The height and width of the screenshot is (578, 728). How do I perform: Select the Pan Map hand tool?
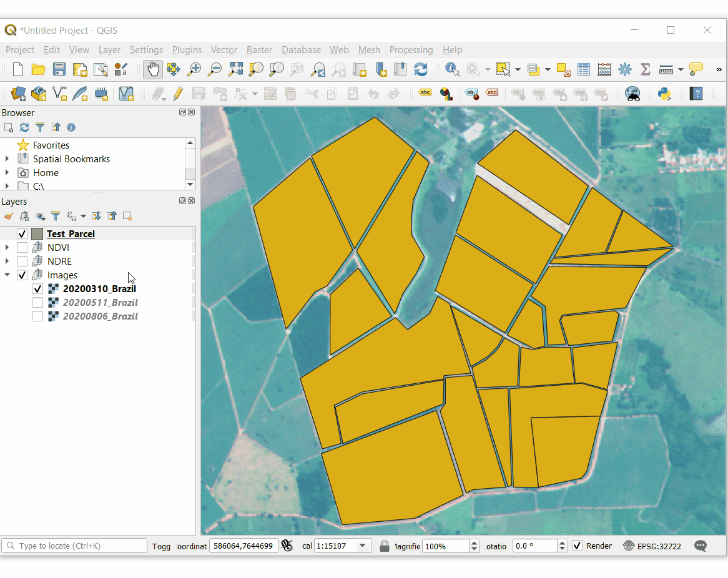[153, 69]
